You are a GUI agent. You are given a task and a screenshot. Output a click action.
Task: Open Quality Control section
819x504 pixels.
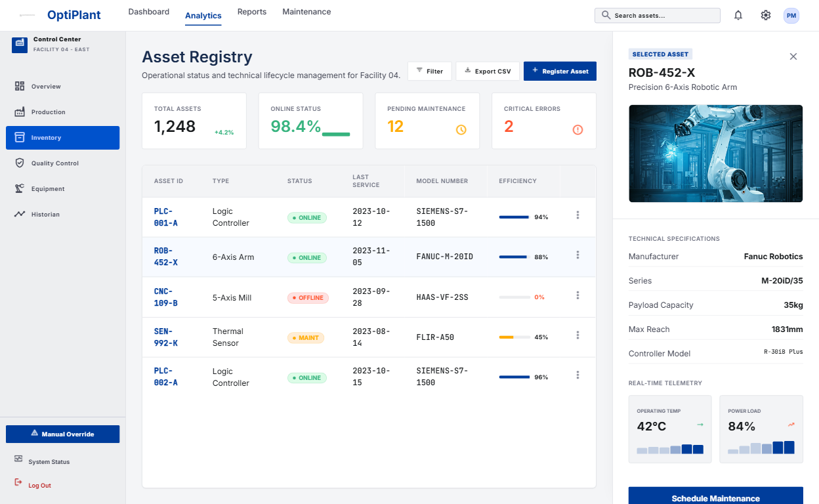tap(62, 163)
